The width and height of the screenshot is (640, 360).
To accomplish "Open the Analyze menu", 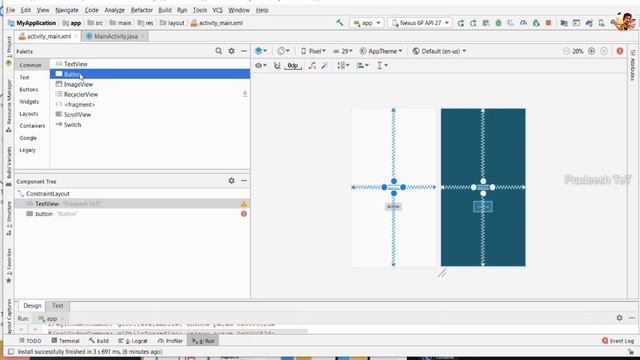I will click(114, 10).
